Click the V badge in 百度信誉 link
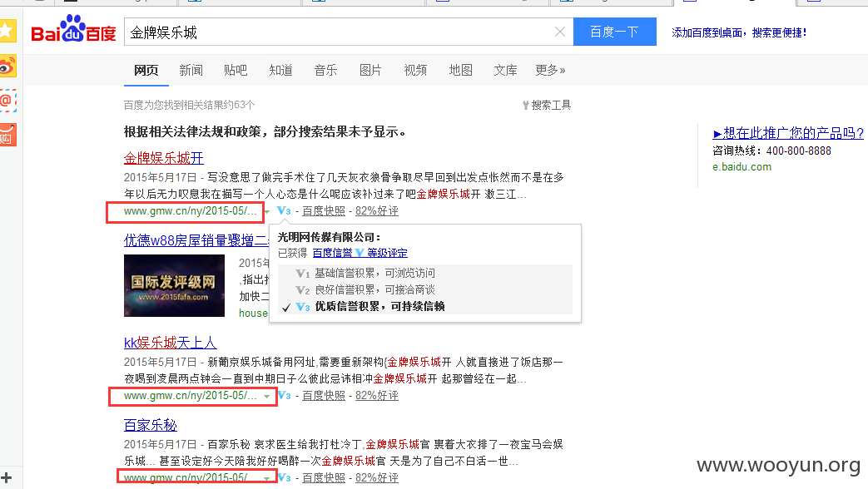The image size is (868, 489). tap(360, 253)
